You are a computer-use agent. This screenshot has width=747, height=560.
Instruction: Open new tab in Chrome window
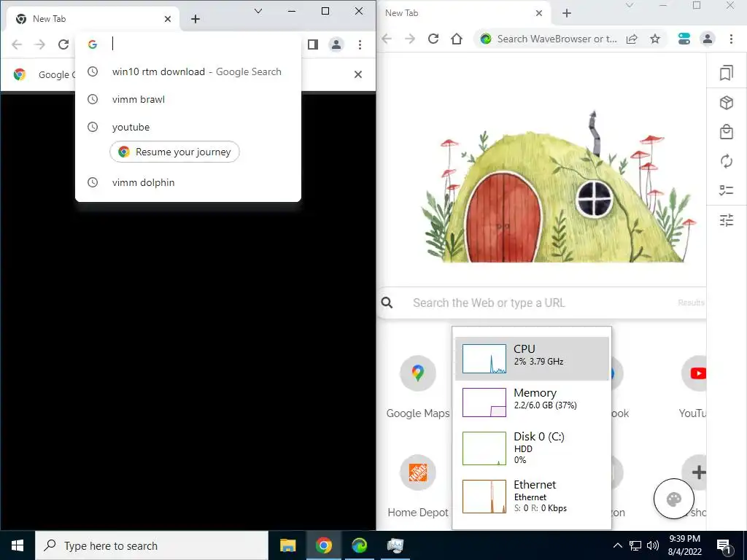[x=196, y=19]
